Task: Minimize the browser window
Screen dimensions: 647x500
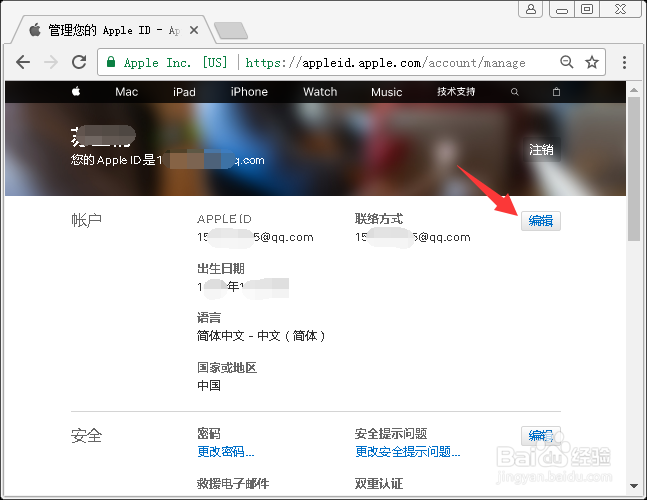Action: [x=562, y=9]
